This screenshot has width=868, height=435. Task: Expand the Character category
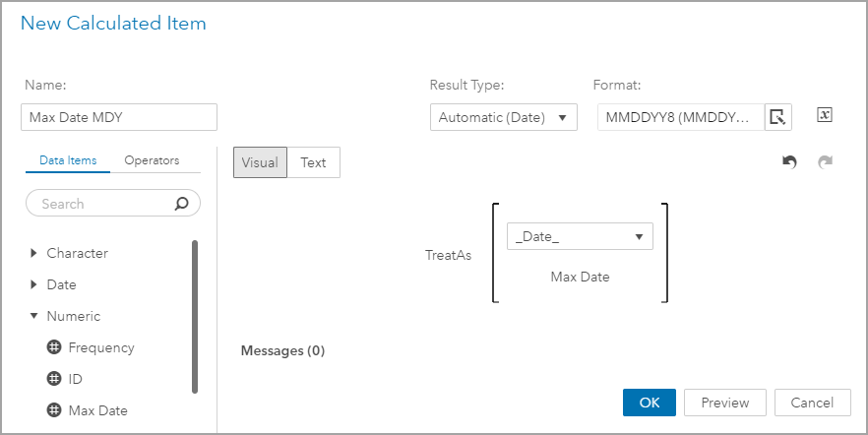[34, 253]
